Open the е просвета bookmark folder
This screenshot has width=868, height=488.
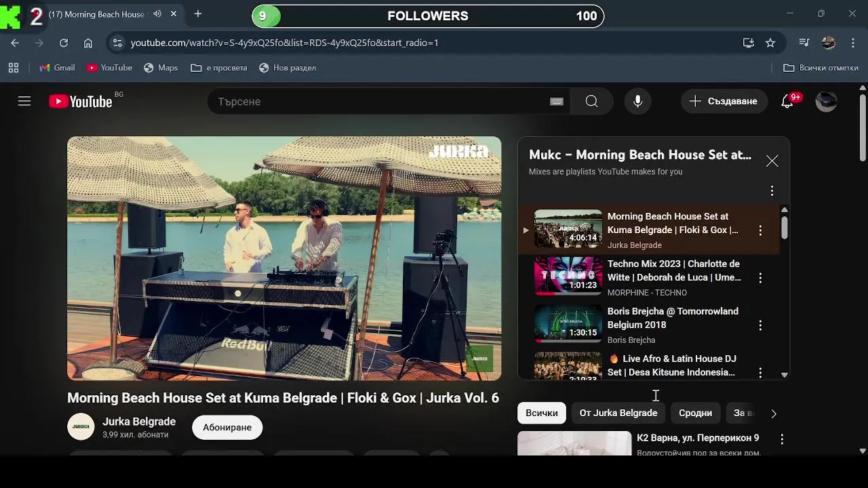[219, 68]
